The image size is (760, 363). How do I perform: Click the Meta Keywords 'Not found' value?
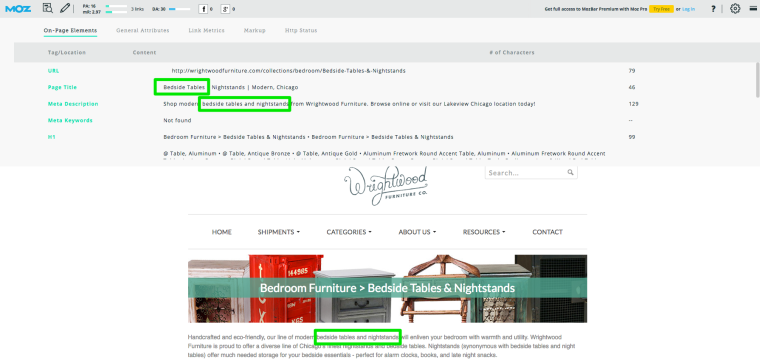point(177,120)
